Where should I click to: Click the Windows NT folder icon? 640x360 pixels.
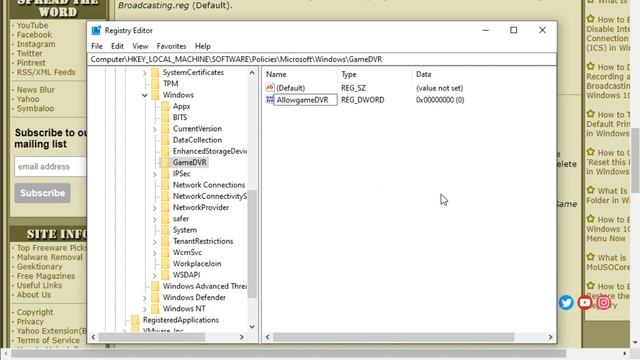pos(155,309)
